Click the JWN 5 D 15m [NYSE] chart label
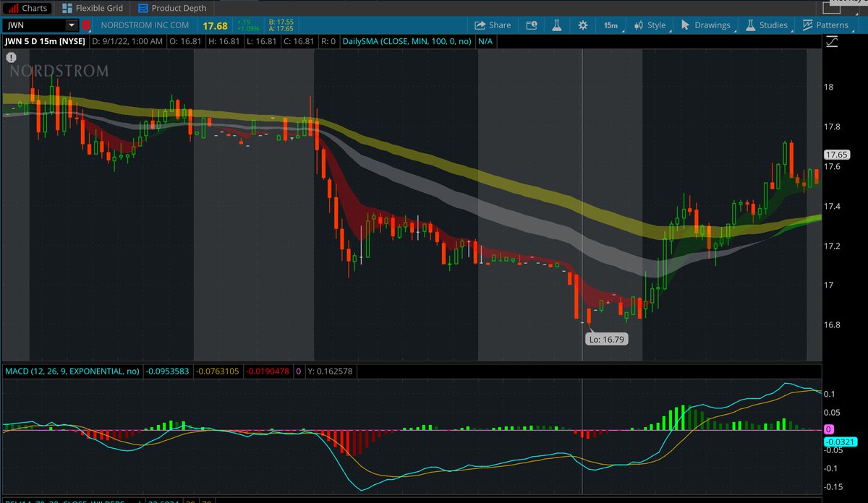 coord(45,41)
